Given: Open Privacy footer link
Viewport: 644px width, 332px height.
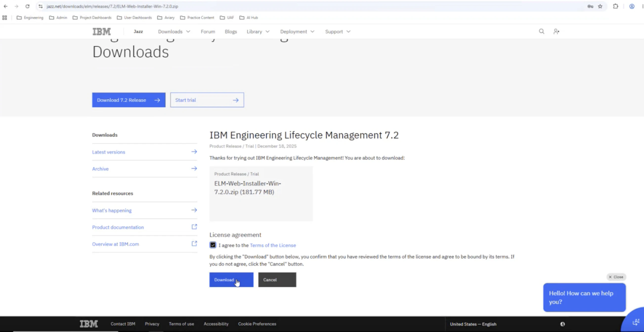Looking at the screenshot, I should (152, 324).
